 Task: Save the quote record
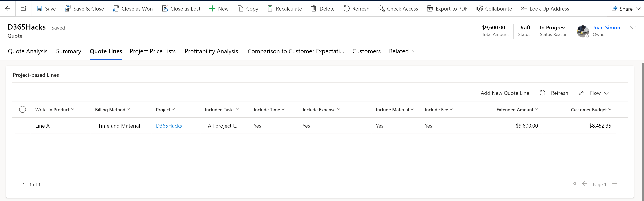click(x=46, y=9)
